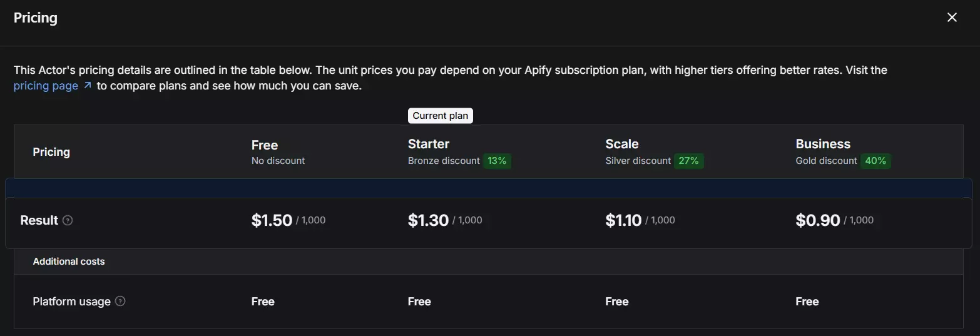
Task: Click the help icon next to Result
Action: [68, 220]
